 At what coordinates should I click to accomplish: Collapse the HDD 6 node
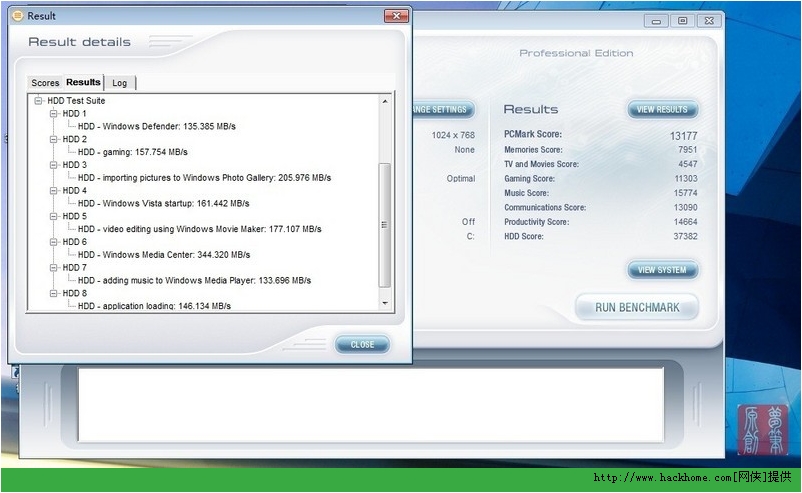[53, 242]
